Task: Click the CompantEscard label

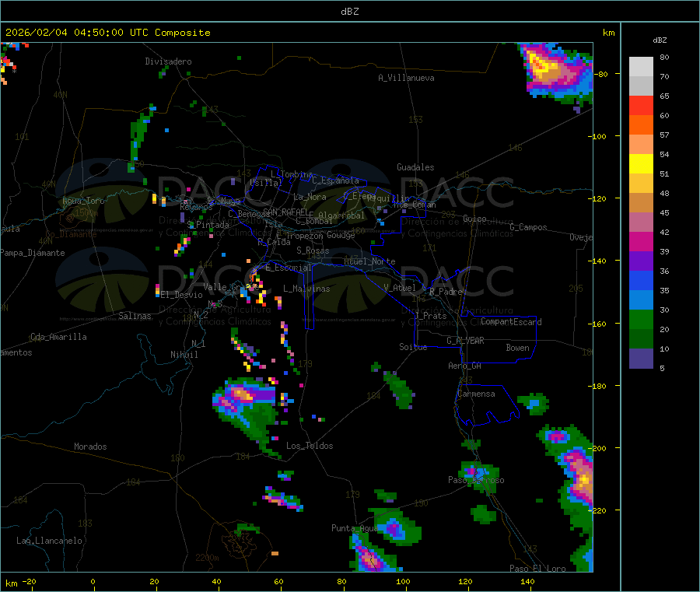Action: 511,322
